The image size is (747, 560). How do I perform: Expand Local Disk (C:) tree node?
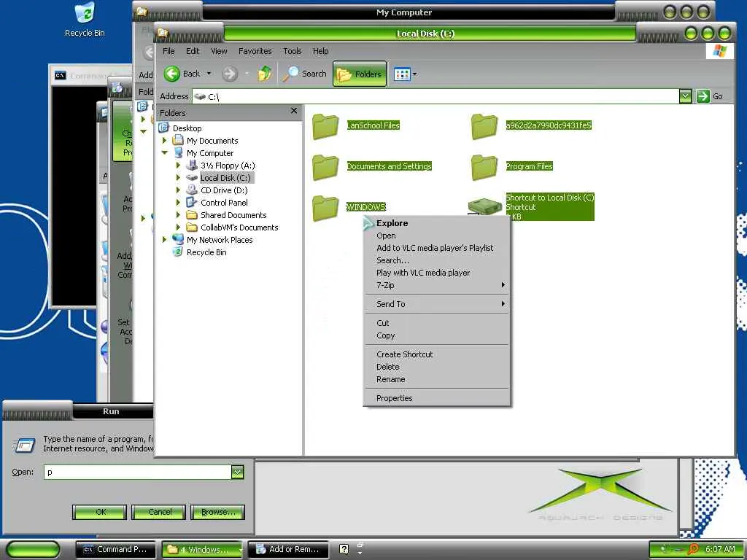point(178,178)
